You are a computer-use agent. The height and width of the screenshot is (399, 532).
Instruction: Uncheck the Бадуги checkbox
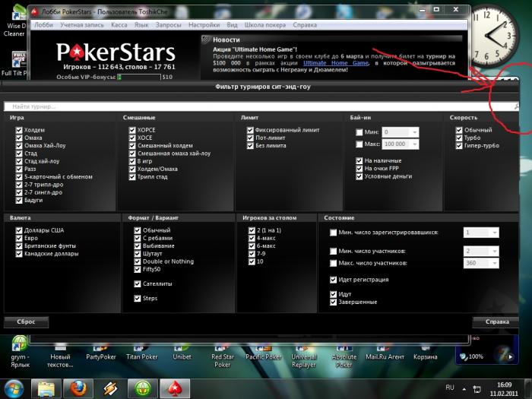[x=19, y=200]
